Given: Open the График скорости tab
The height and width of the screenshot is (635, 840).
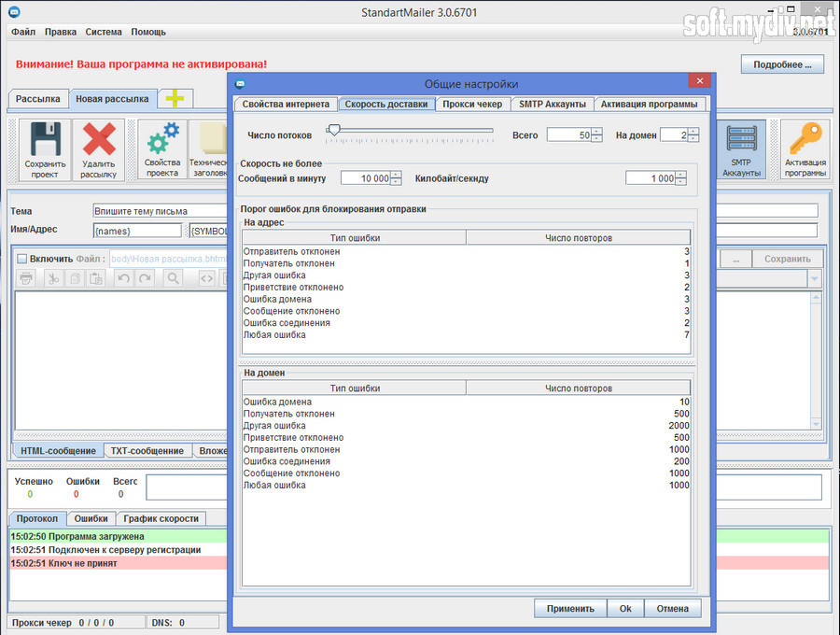Looking at the screenshot, I should (161, 518).
